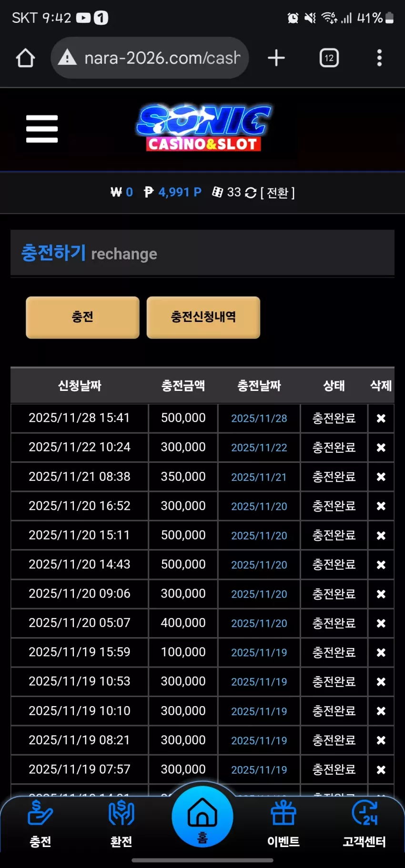The image size is (405, 868).
Task: Open the 고객센터 24-hour support icon
Action: coord(364,824)
